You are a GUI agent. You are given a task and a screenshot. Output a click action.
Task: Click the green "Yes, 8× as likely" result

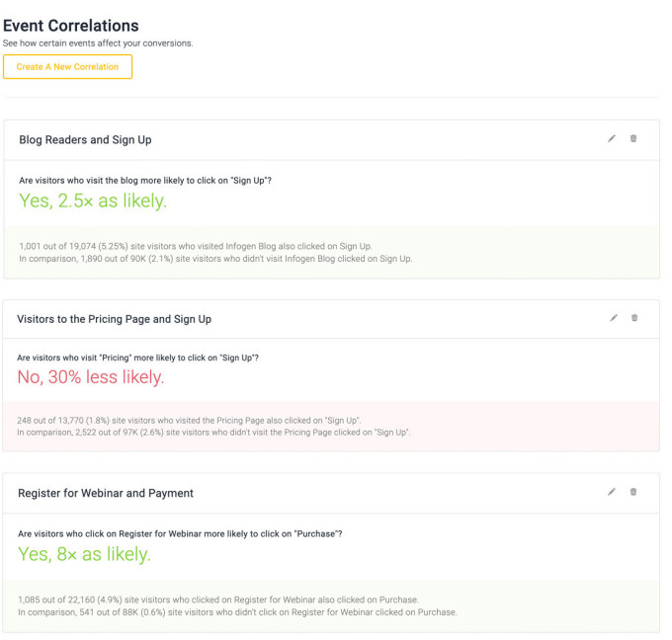pos(84,554)
